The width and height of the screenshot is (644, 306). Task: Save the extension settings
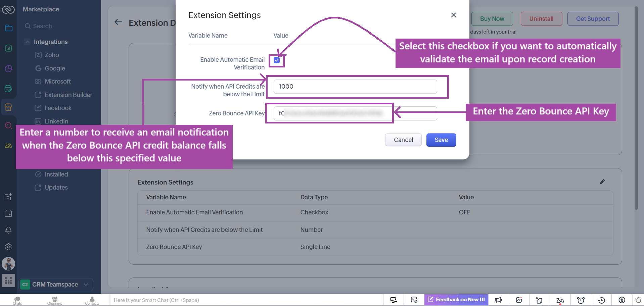[x=441, y=140]
